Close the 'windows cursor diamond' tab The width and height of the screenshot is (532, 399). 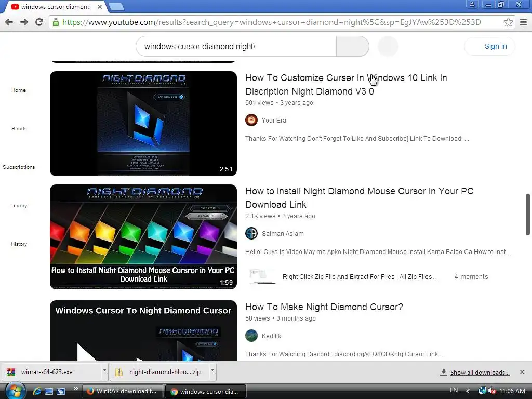(100, 7)
